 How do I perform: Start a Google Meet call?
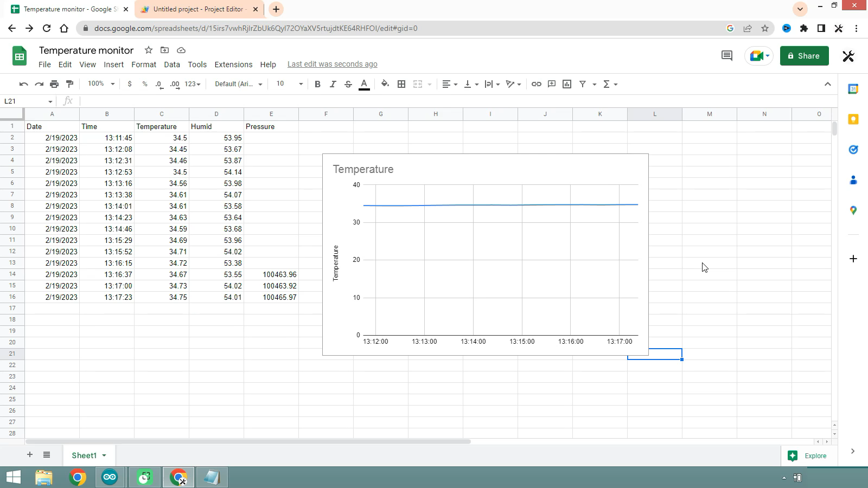(x=759, y=56)
